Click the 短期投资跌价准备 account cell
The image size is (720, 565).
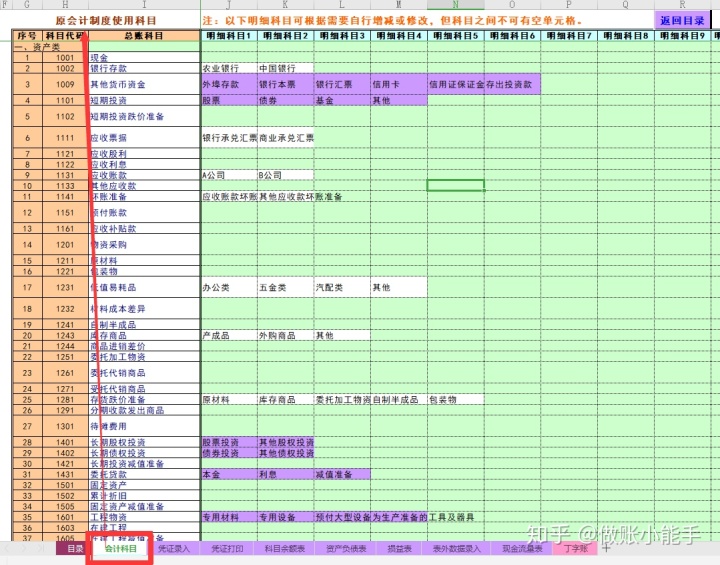point(144,116)
